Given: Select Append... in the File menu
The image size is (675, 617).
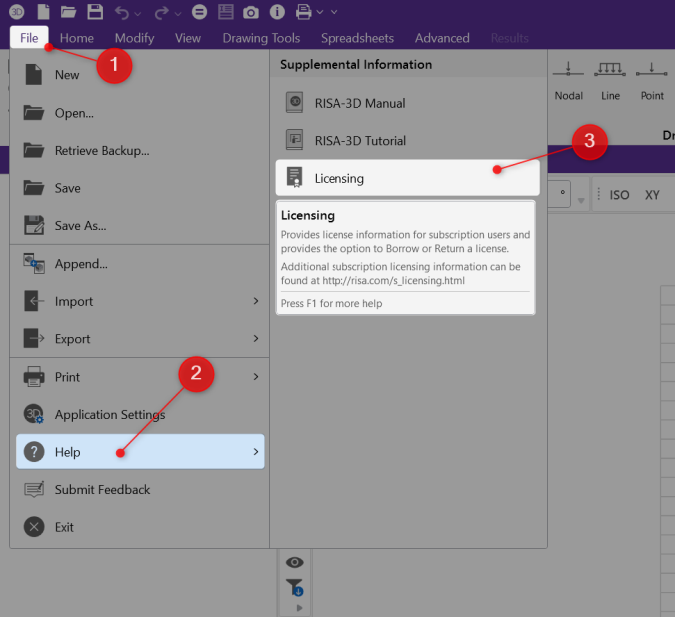Looking at the screenshot, I should (x=140, y=264).
